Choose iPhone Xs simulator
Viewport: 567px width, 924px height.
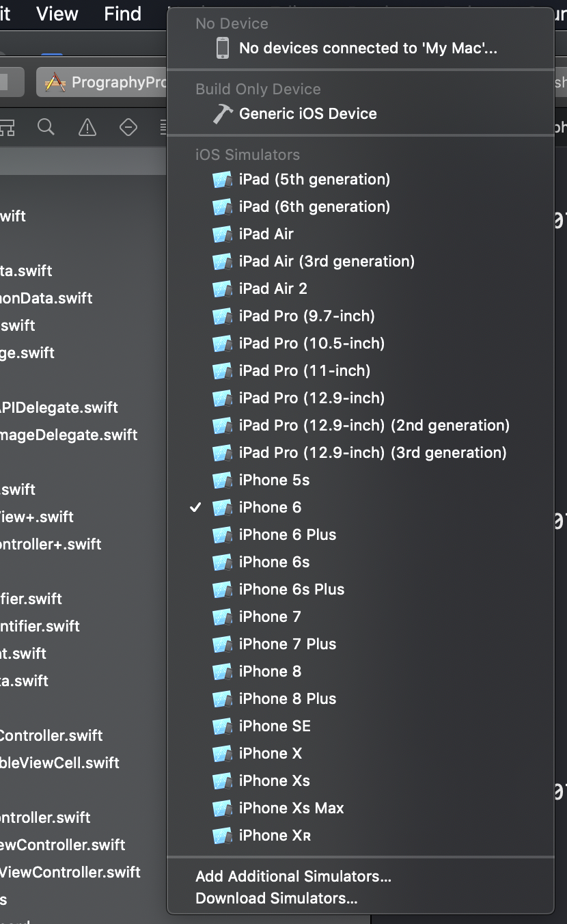pos(360,780)
